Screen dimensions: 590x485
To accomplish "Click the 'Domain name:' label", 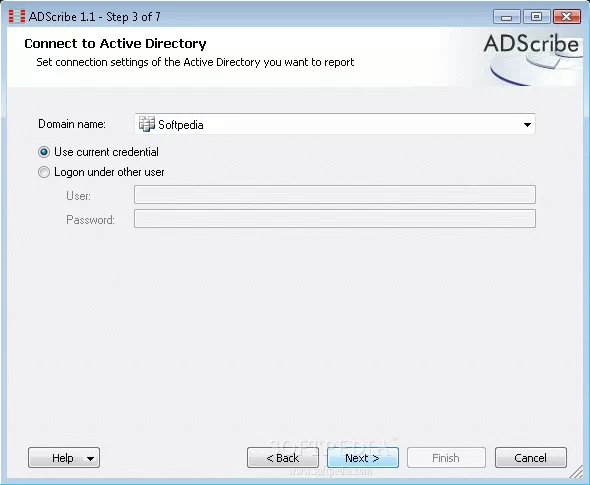I will tap(72, 124).
